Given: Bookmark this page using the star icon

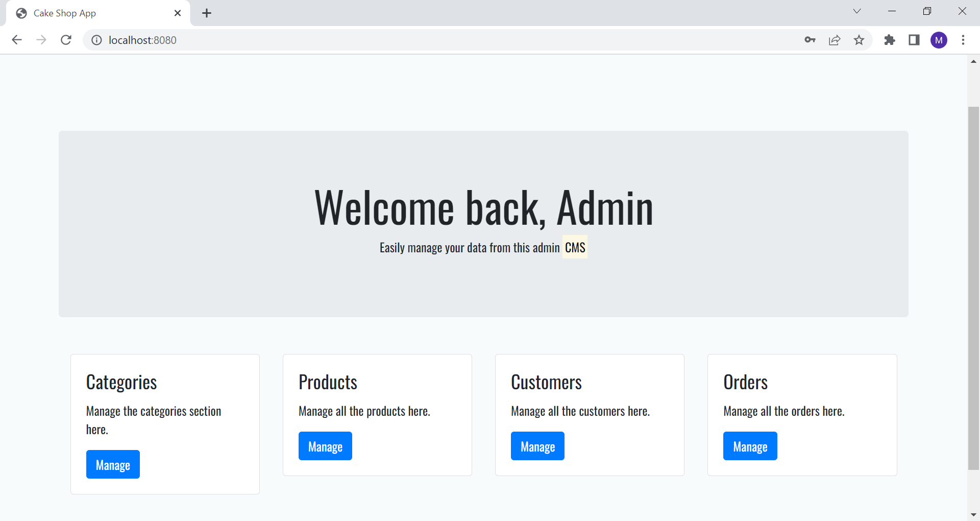Looking at the screenshot, I should tap(860, 40).
